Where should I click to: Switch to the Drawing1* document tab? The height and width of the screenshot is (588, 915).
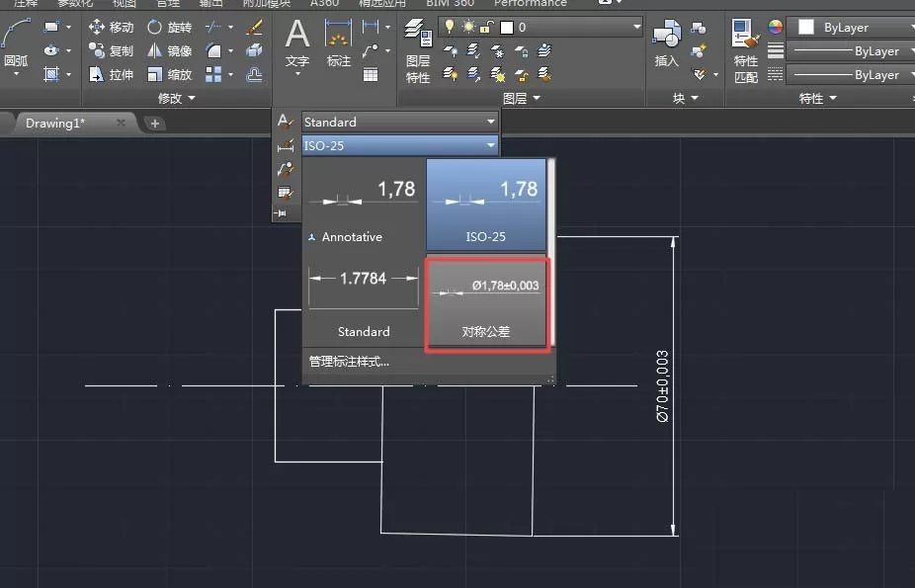coord(55,124)
